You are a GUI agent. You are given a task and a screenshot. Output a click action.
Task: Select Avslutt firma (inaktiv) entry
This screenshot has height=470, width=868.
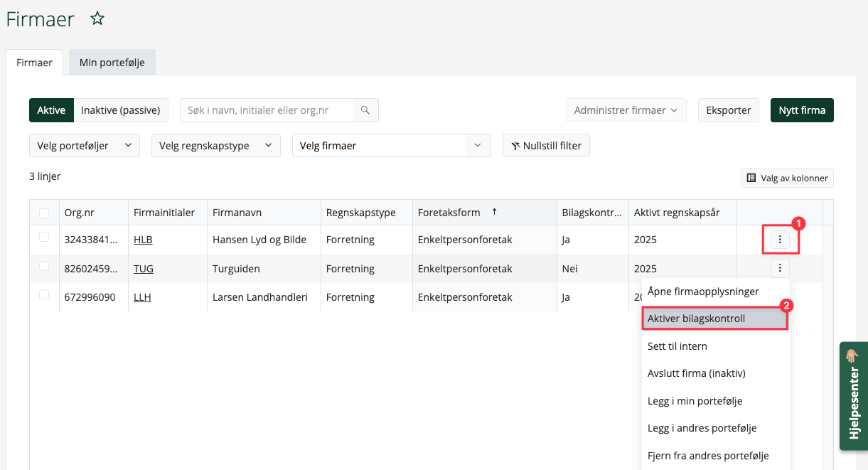716,373
